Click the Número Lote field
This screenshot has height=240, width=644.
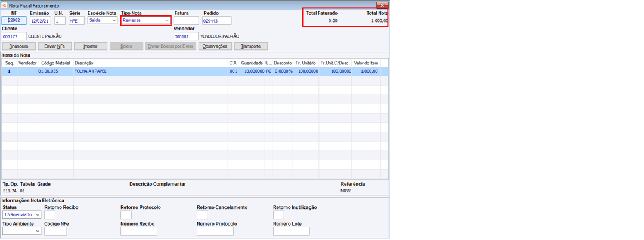point(291,232)
